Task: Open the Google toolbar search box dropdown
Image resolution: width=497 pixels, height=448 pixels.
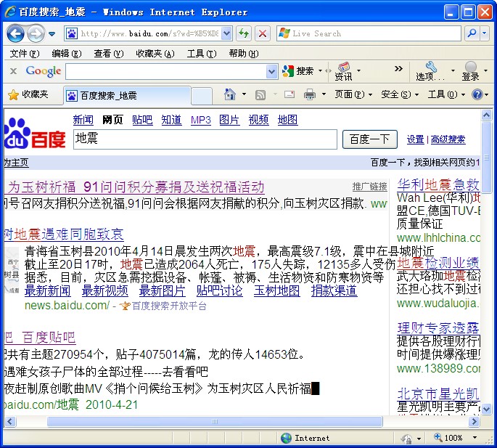Action: click(x=271, y=71)
